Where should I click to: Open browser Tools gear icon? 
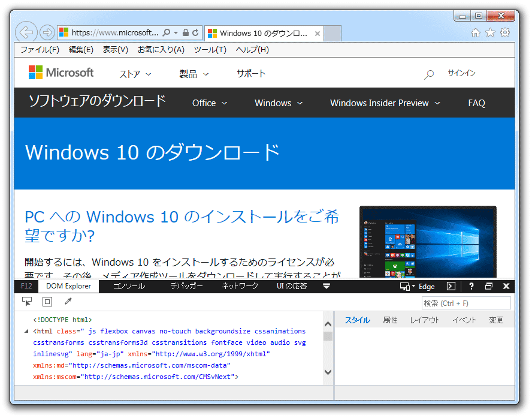(x=505, y=32)
